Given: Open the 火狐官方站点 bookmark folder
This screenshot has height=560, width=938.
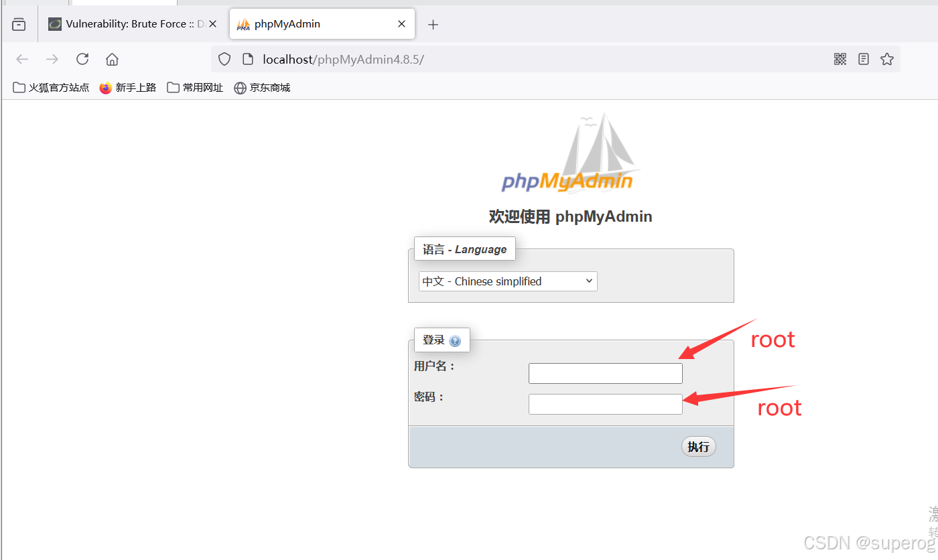Looking at the screenshot, I should [51, 88].
